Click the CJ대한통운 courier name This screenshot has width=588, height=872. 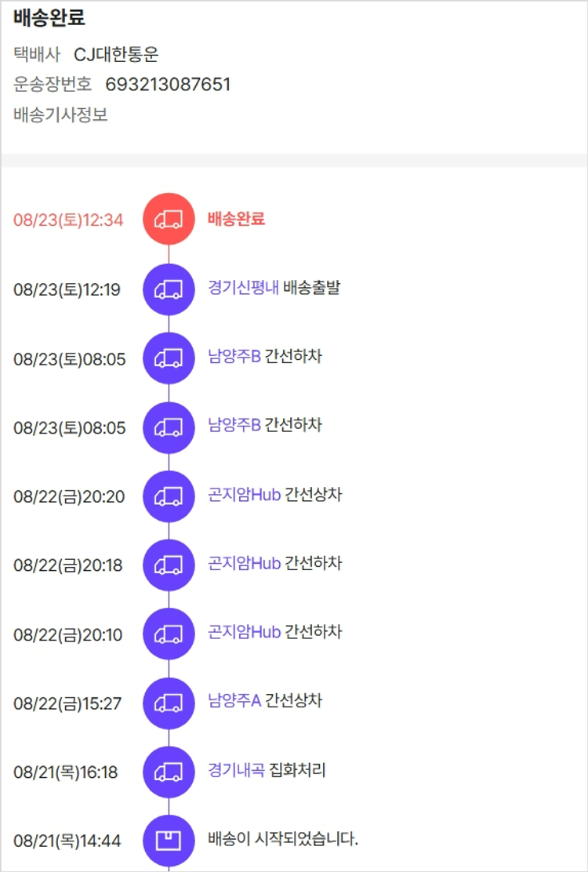coord(116,55)
